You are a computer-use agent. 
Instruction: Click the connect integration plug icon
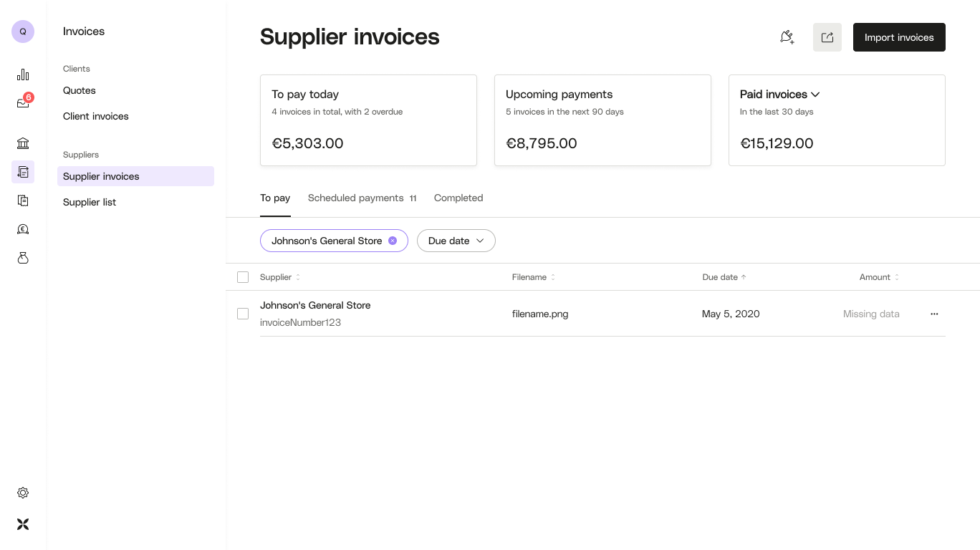point(787,37)
